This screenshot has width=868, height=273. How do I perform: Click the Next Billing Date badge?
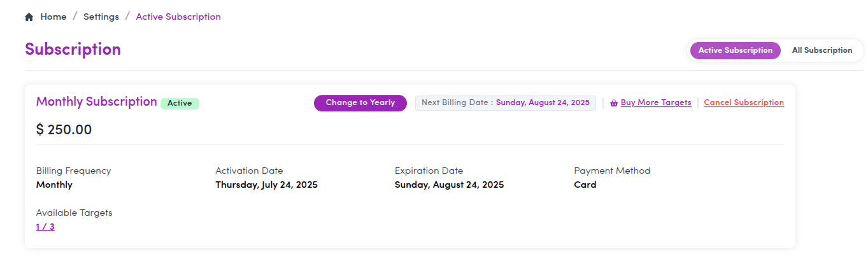click(506, 102)
